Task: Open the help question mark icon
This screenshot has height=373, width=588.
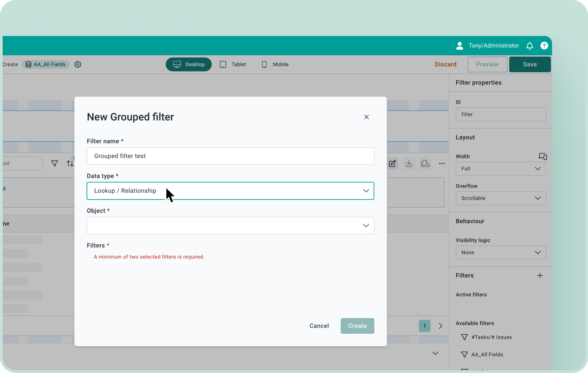Action: (544, 46)
